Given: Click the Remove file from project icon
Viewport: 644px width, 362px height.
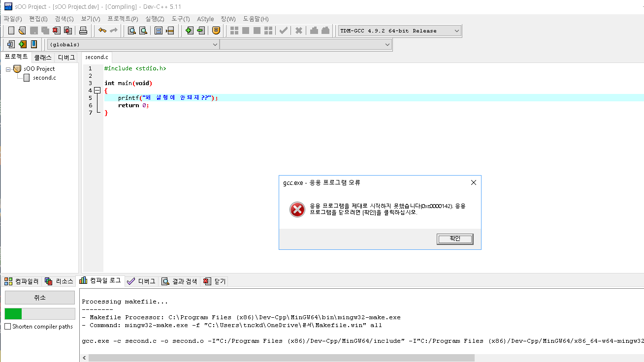Looking at the screenshot, I should [200, 30].
